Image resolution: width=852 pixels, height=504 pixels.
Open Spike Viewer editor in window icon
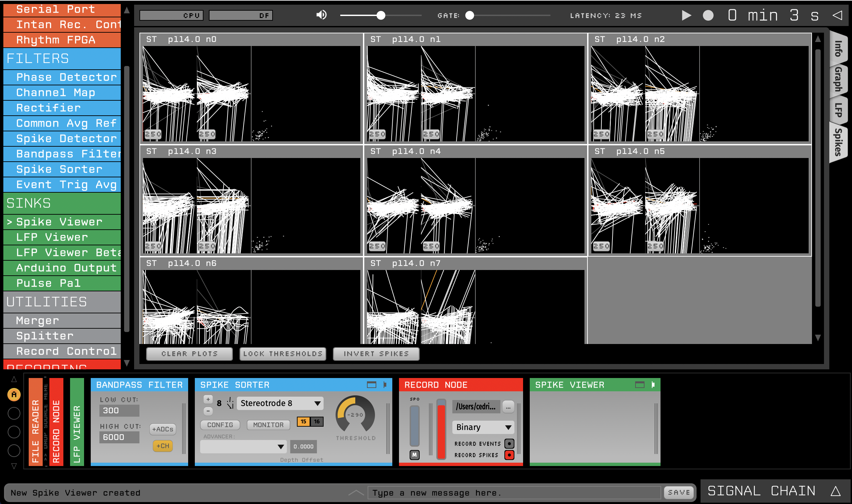640,385
